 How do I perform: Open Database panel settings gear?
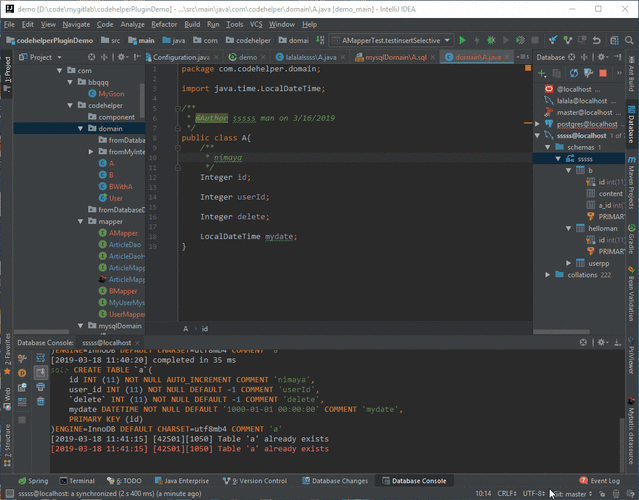602,57
